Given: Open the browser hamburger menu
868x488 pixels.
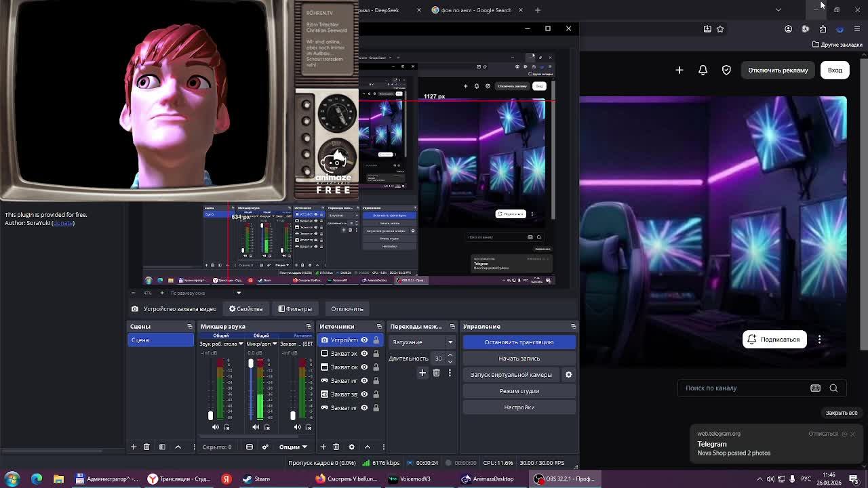Looking at the screenshot, I should (857, 28).
